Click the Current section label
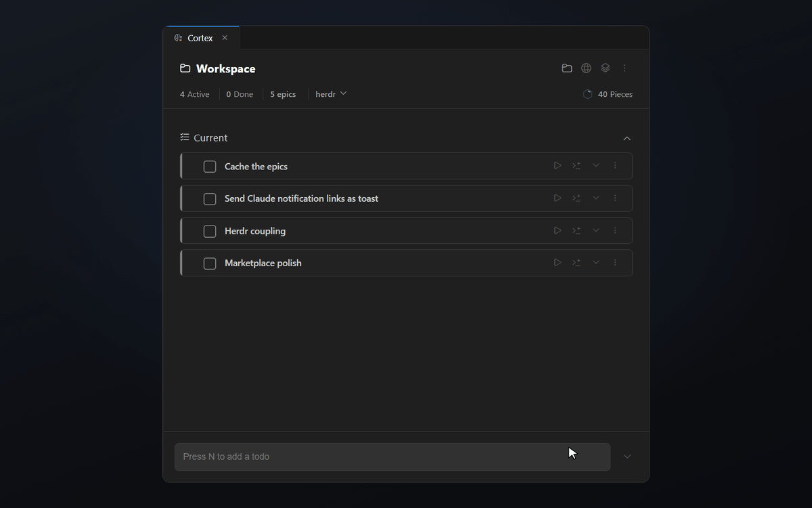 (210, 137)
